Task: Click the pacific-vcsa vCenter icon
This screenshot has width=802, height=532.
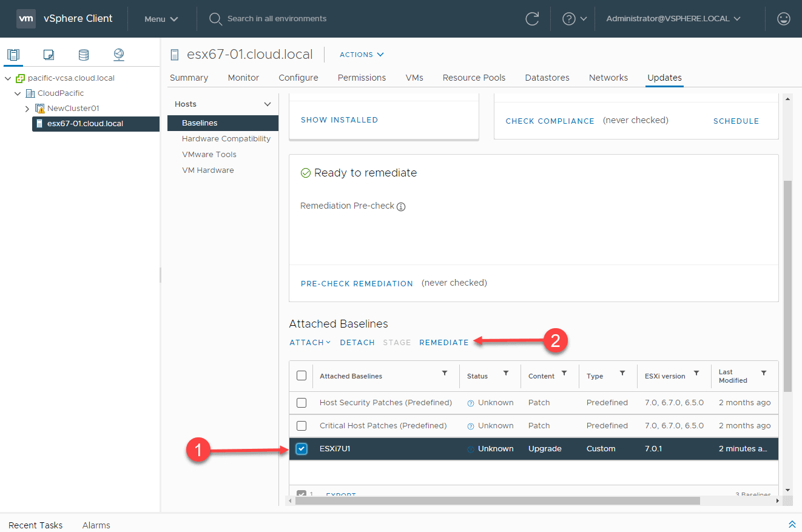Action: click(x=21, y=78)
